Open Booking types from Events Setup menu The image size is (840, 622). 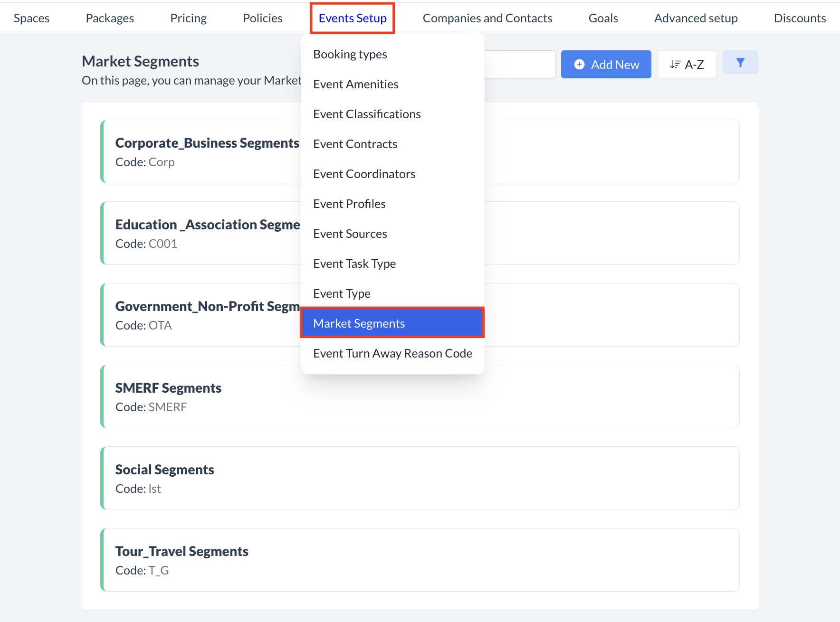click(350, 54)
